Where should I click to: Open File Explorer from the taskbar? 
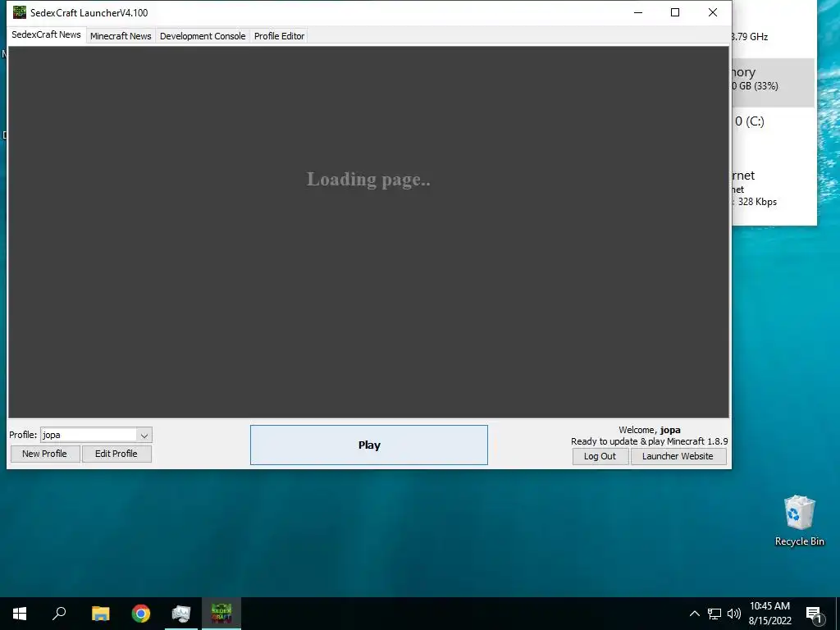pos(101,614)
